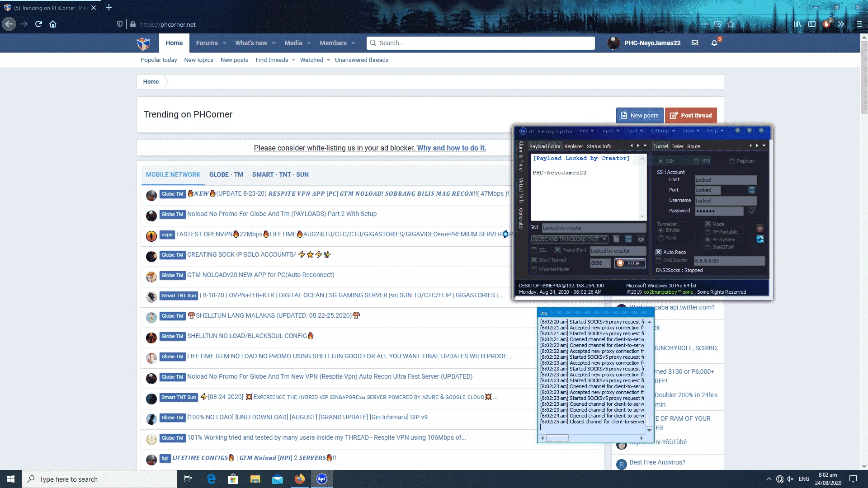The height and width of the screenshot is (488, 868).
Task: Open the Settings menu in HTTP Proxy Injector
Action: (663, 131)
